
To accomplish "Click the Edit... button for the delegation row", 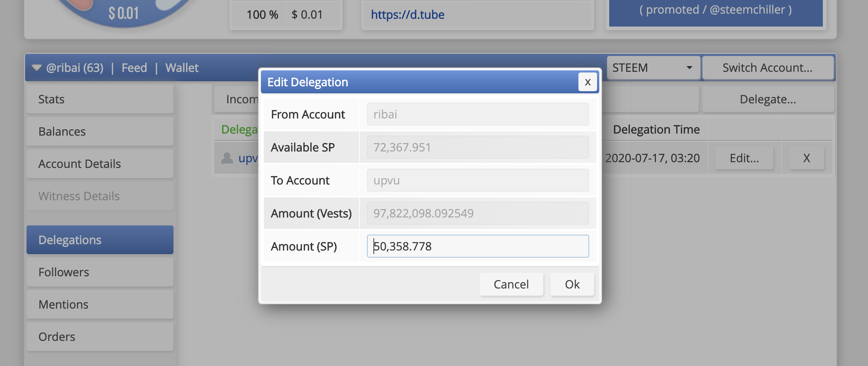I will [744, 158].
